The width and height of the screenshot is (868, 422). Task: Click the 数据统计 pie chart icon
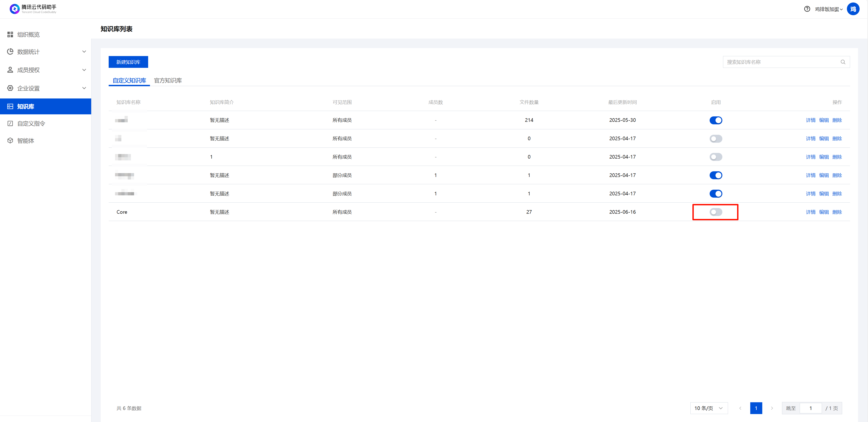(x=10, y=52)
